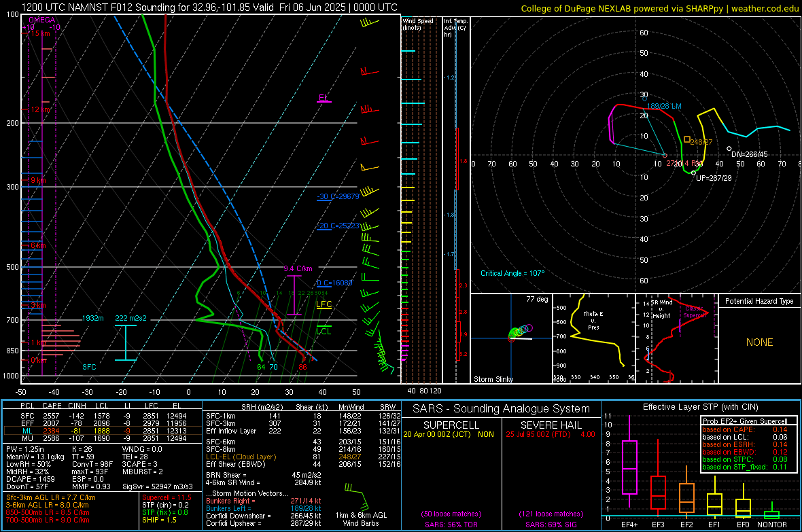The width and height of the screenshot is (802, 532).
Task: Click the SARS - Sounding Analogue System title
Action: coord(501,409)
